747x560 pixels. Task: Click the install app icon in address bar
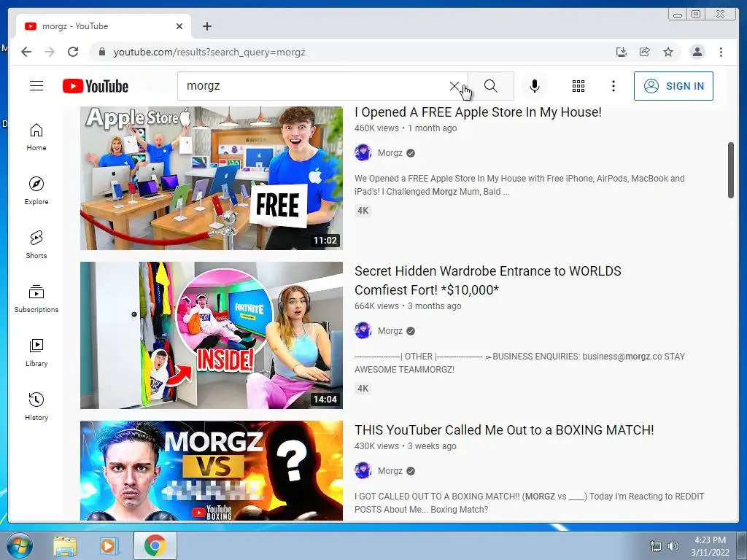coord(622,52)
